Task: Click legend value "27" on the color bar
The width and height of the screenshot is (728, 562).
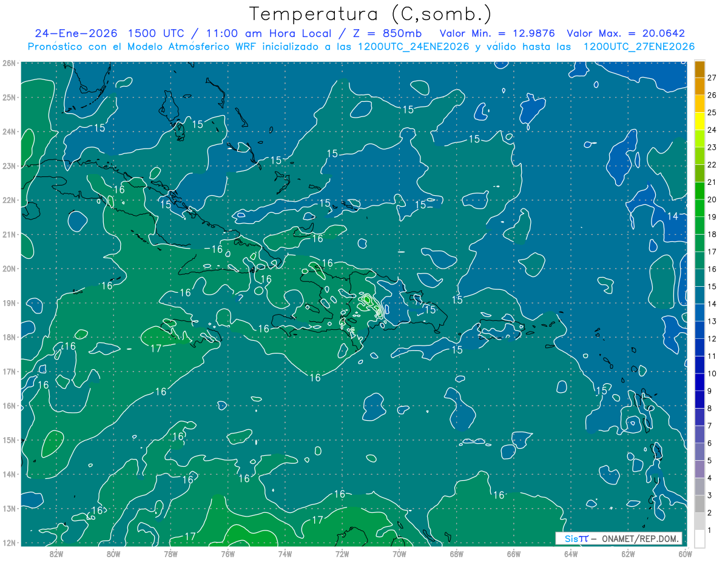Action: [x=712, y=78]
